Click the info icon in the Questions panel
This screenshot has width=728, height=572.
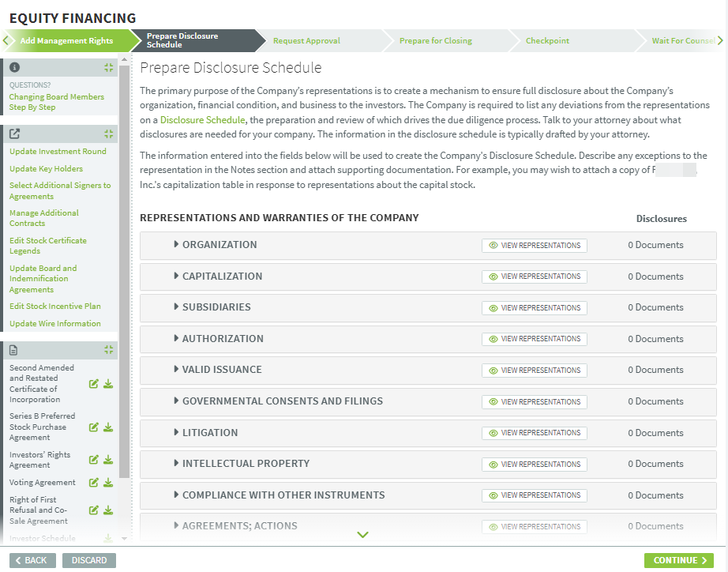(14, 67)
